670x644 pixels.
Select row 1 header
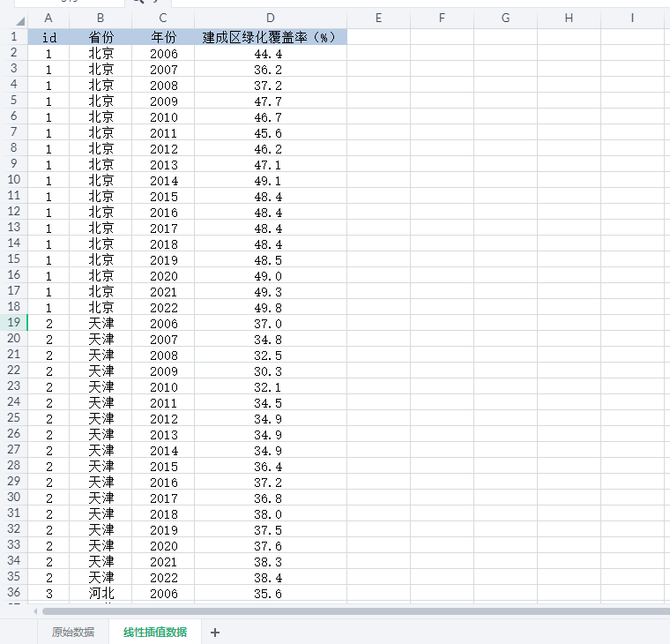(14, 37)
